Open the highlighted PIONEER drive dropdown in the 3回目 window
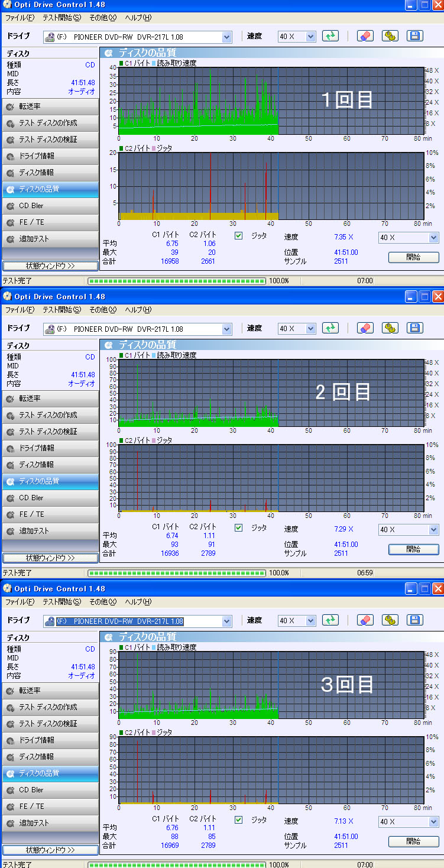 (x=138, y=621)
